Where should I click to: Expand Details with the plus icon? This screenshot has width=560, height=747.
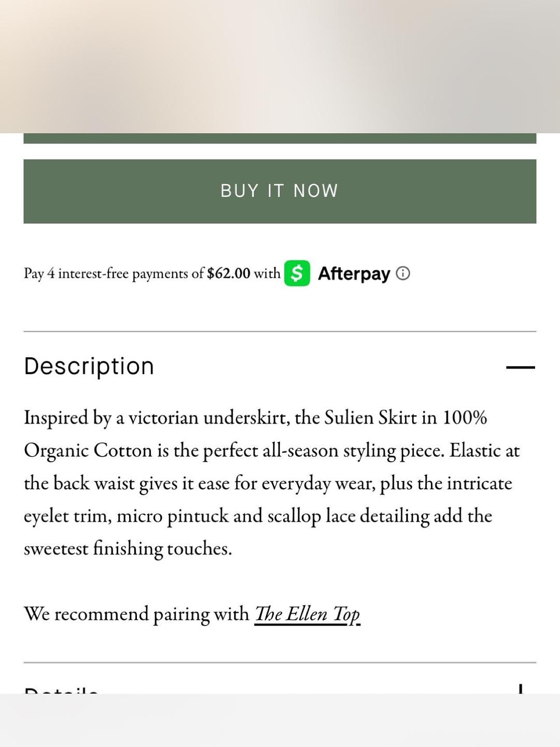click(x=520, y=689)
